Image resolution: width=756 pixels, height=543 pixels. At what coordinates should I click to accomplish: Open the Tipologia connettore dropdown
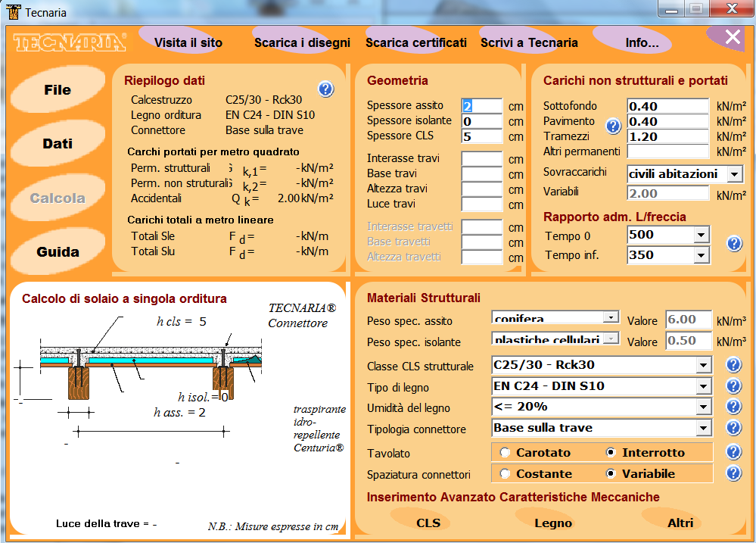coord(704,428)
